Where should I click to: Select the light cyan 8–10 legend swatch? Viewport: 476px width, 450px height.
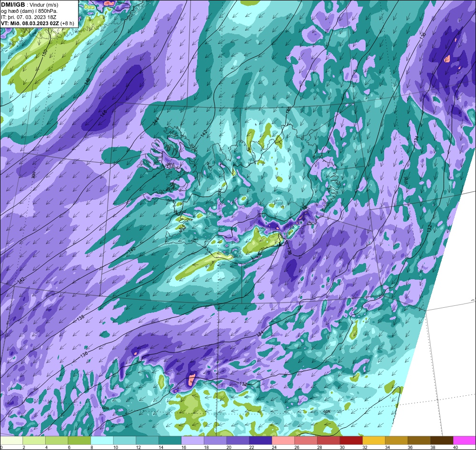[102, 440]
